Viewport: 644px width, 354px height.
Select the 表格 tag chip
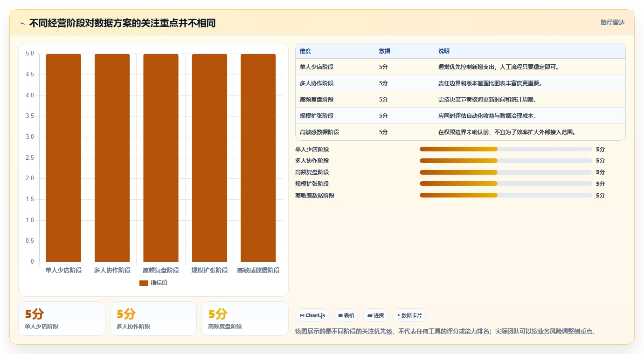346,315
